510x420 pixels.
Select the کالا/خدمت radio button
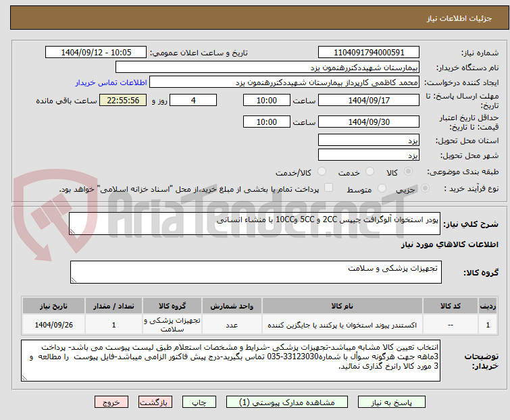click(322, 172)
